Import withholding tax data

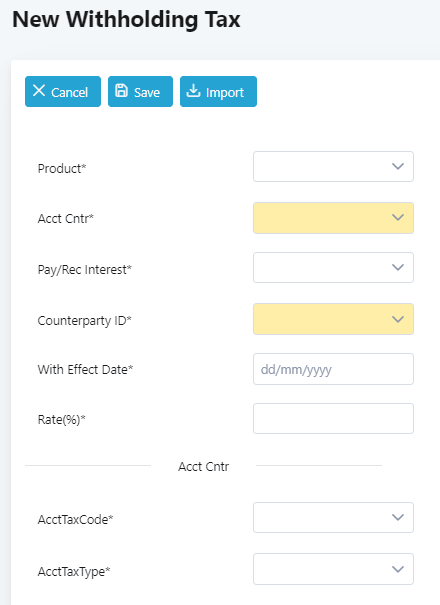tap(218, 91)
